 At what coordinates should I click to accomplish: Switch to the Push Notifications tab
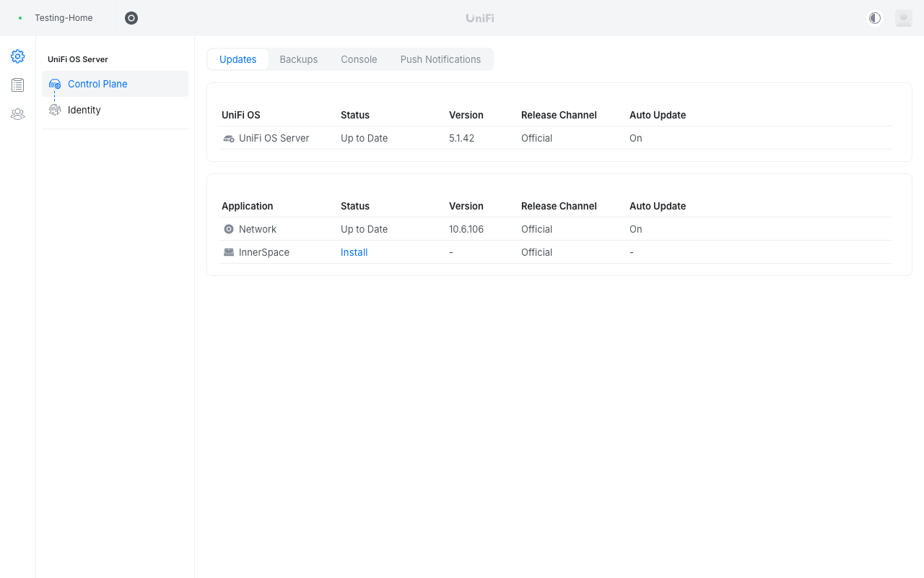(440, 59)
